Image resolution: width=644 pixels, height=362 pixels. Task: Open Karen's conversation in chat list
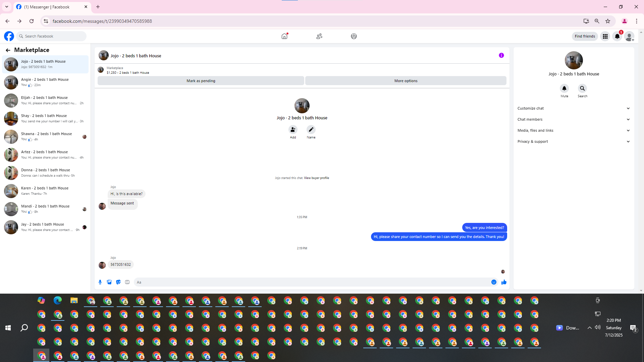[x=45, y=191]
